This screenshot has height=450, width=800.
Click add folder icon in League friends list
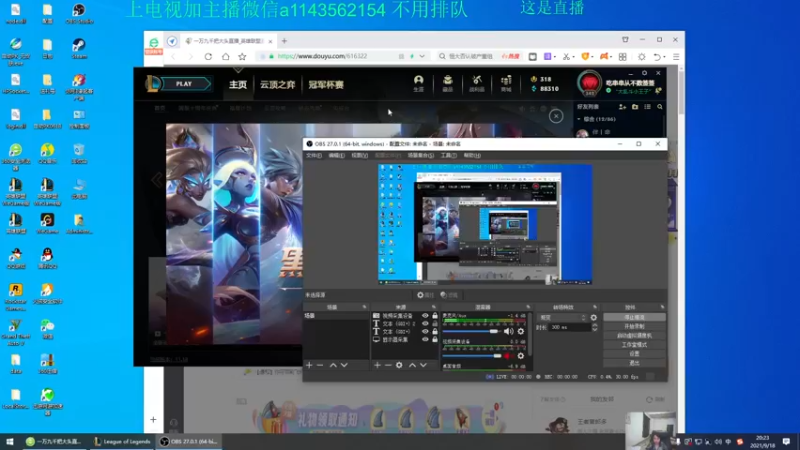635,107
